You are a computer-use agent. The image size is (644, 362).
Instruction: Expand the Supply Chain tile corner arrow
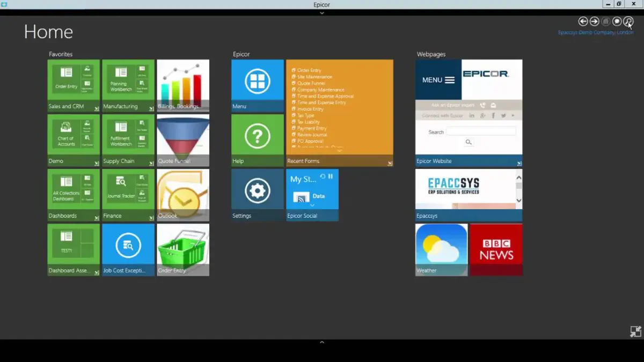click(x=152, y=164)
